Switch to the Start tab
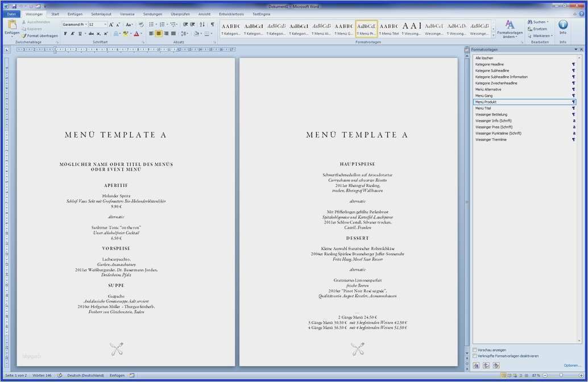This screenshot has height=382, width=588. tap(55, 14)
